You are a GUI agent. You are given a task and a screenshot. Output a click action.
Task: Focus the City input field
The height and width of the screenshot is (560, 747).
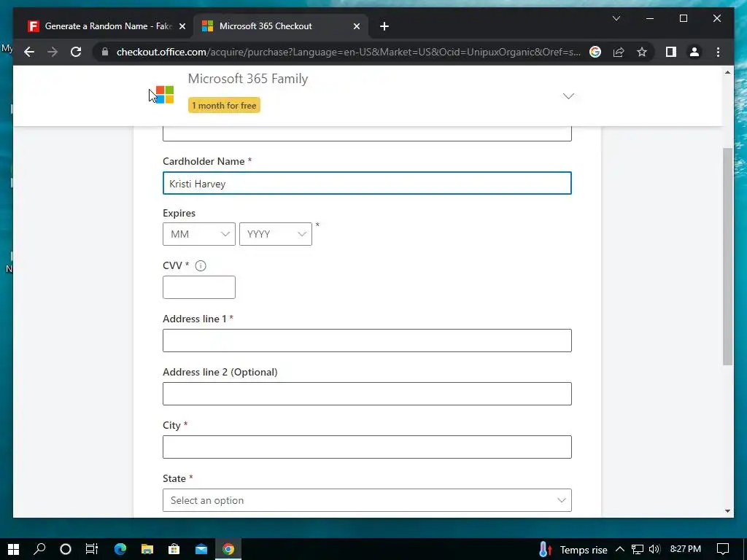pos(367,447)
